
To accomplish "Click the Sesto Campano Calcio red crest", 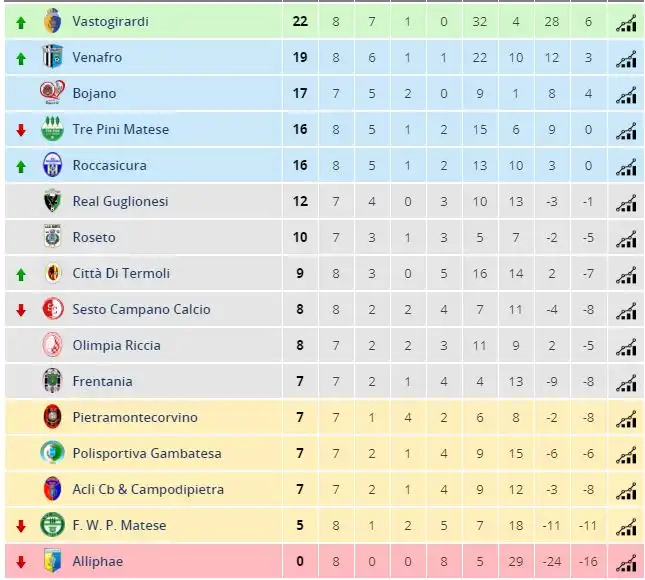I will tap(53, 309).
